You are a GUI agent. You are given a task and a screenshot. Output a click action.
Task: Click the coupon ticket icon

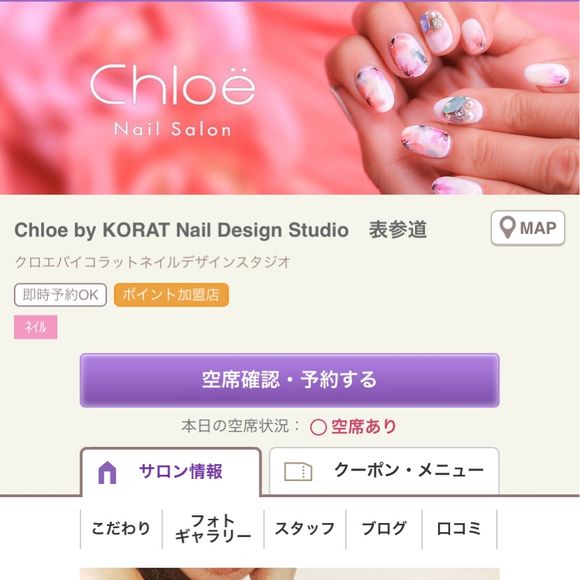[298, 472]
